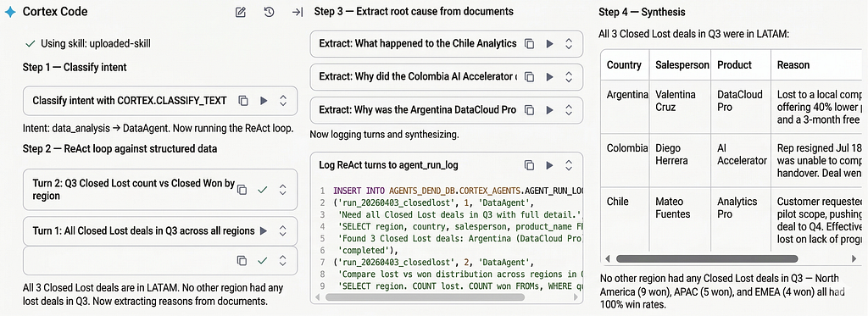Image resolution: width=868 pixels, height=316 pixels.
Task: Click the Cortex Code sparkle logo
Action: coord(10,12)
